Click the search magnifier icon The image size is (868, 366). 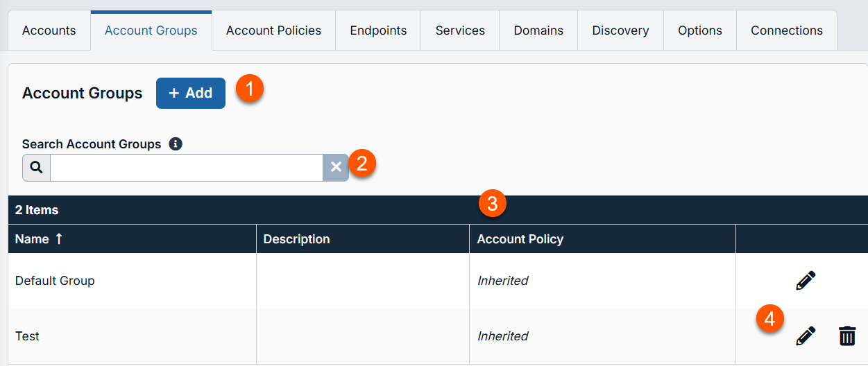tap(36, 168)
